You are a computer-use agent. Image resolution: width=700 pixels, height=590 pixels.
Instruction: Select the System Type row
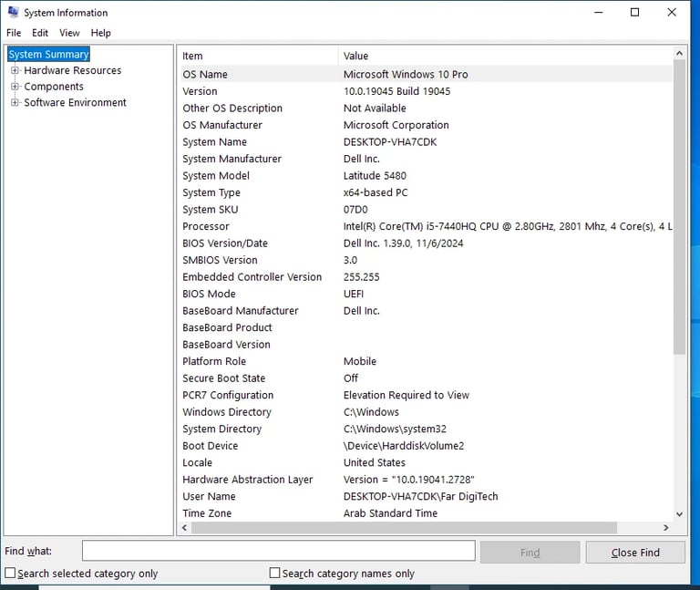coord(426,192)
